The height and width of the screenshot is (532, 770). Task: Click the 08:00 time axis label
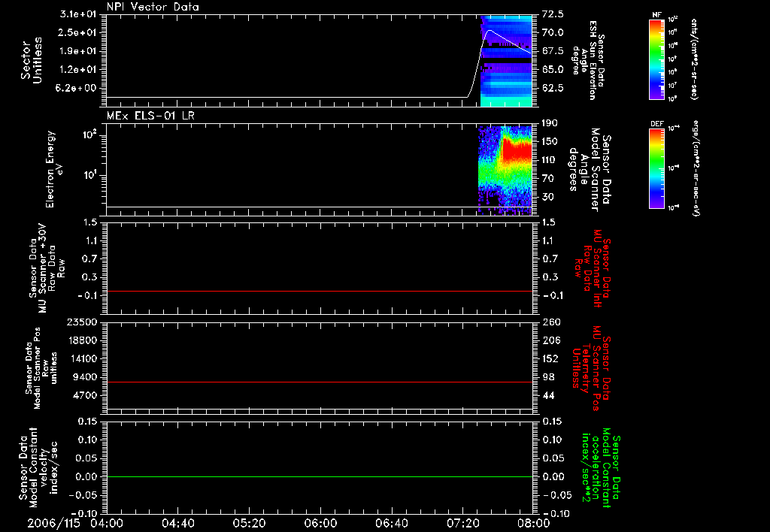coord(533,523)
